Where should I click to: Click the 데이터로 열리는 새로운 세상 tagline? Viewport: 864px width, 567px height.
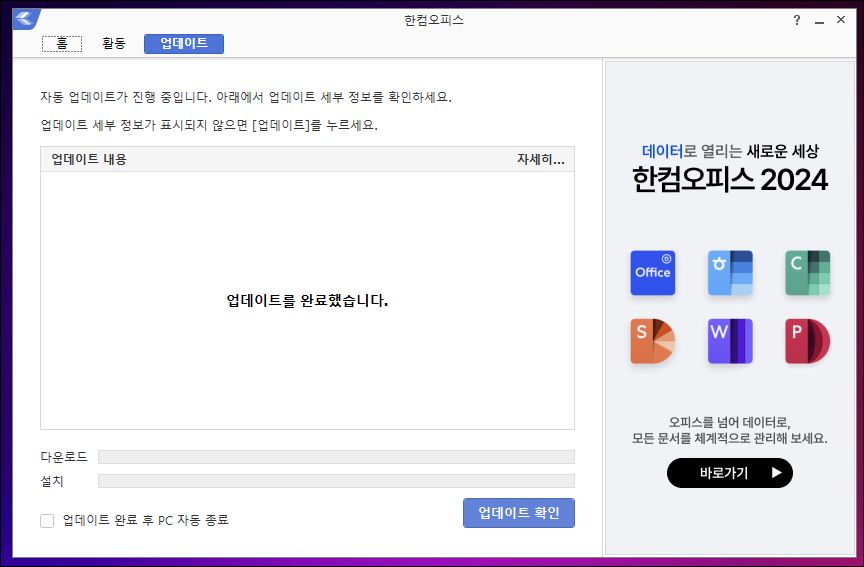[x=730, y=151]
